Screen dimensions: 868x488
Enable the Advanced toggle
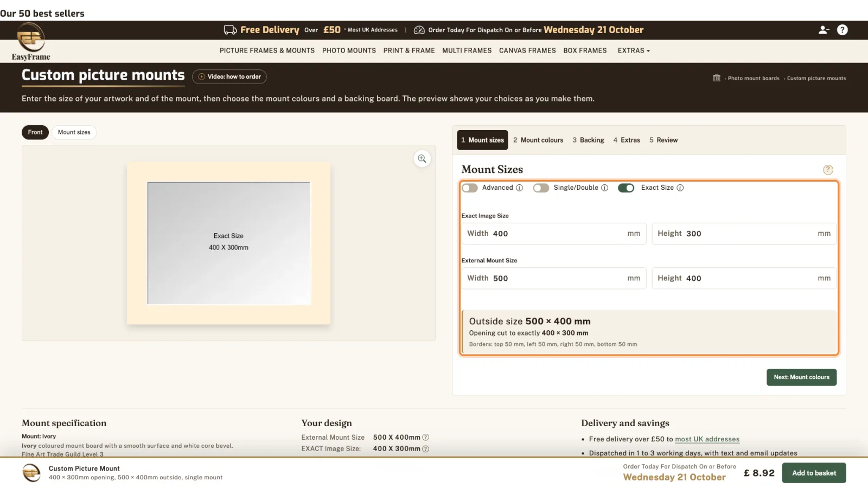click(x=470, y=188)
